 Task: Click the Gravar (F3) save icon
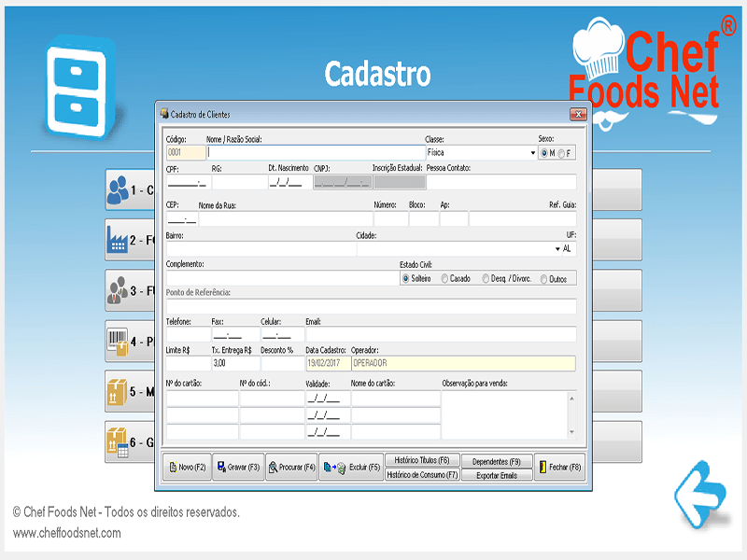222,466
